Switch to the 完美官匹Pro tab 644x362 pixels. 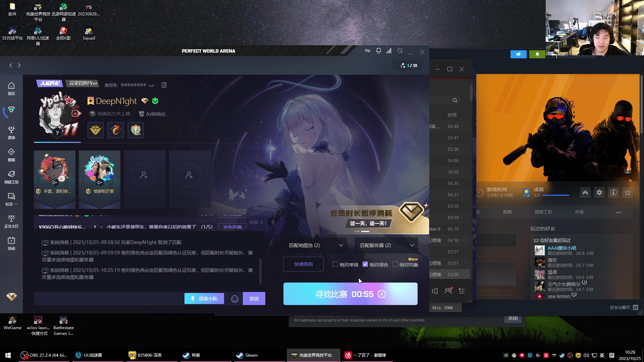coord(83,83)
